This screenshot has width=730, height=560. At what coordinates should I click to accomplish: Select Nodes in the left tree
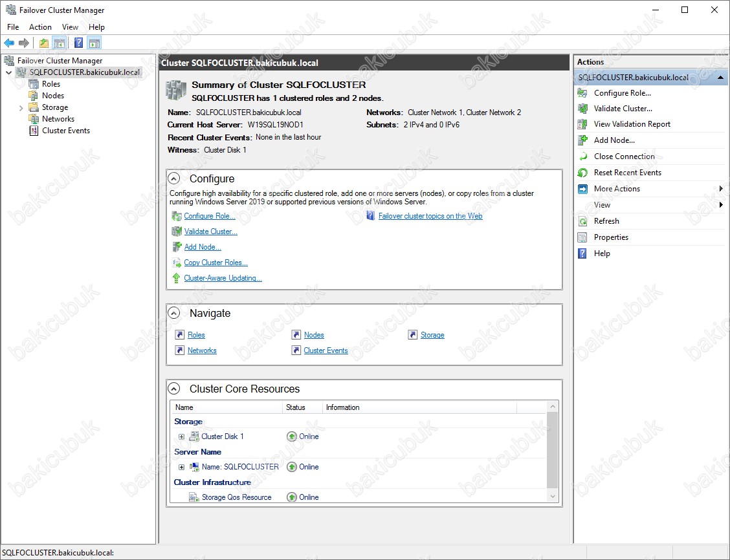(53, 96)
